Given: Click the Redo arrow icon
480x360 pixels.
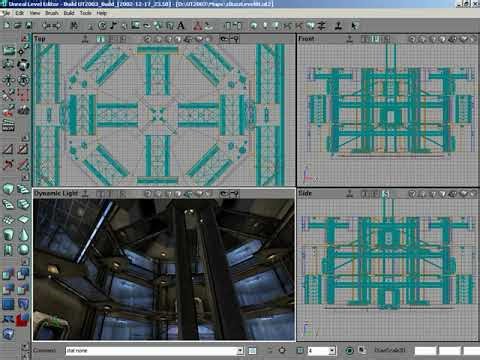Looking at the screenshot, I should 57,25.
